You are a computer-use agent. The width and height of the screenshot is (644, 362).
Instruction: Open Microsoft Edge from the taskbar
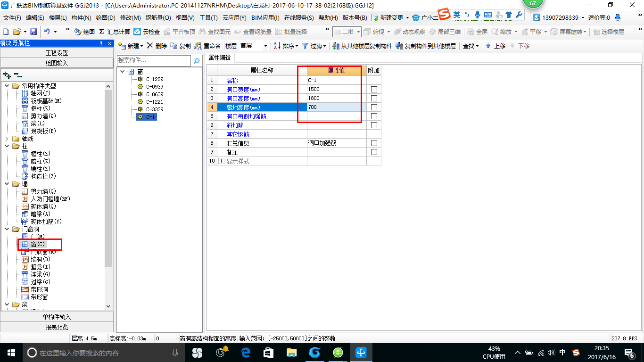coord(245,352)
